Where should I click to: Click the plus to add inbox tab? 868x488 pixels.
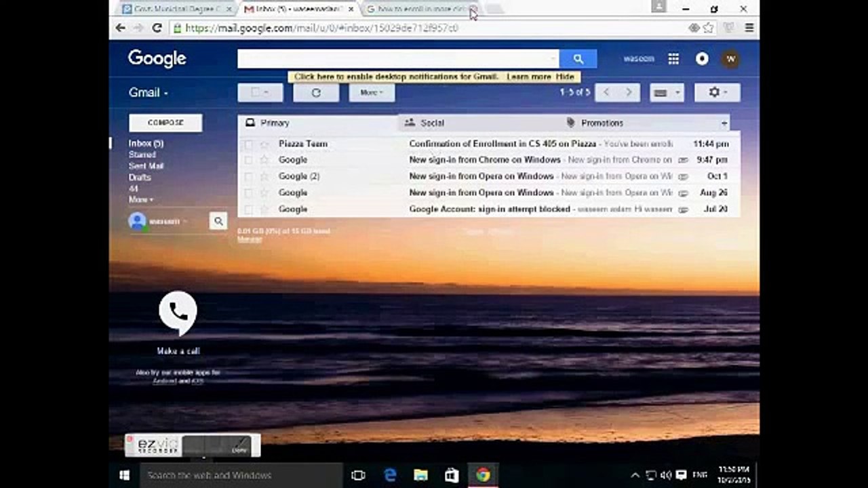[x=724, y=123]
